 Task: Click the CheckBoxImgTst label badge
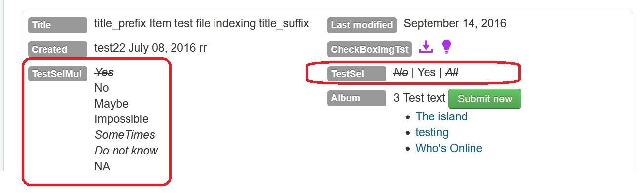click(x=370, y=49)
